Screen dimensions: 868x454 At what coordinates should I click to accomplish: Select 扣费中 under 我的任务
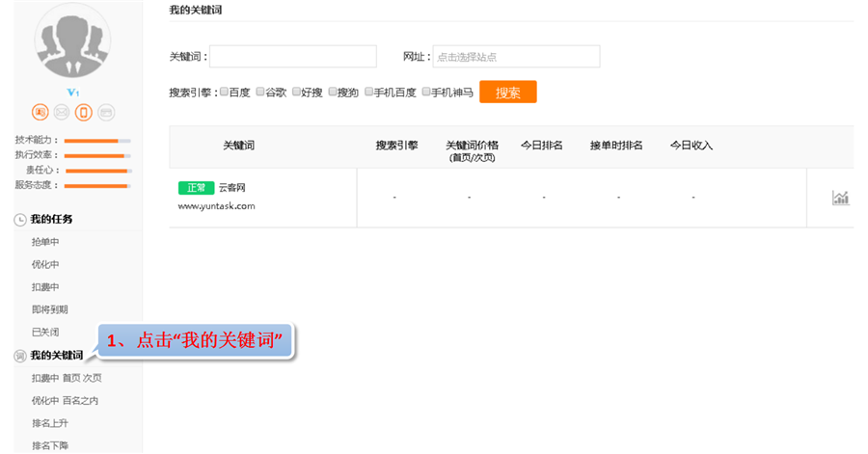[45, 287]
